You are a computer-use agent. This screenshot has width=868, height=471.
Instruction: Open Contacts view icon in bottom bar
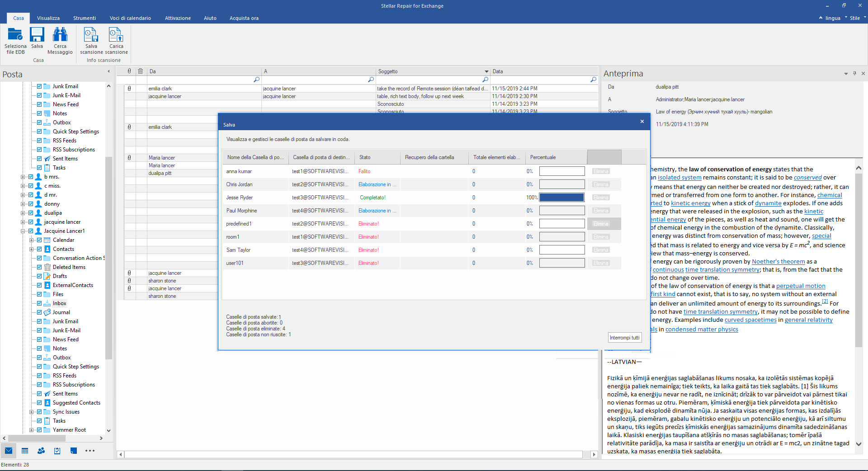[41, 451]
